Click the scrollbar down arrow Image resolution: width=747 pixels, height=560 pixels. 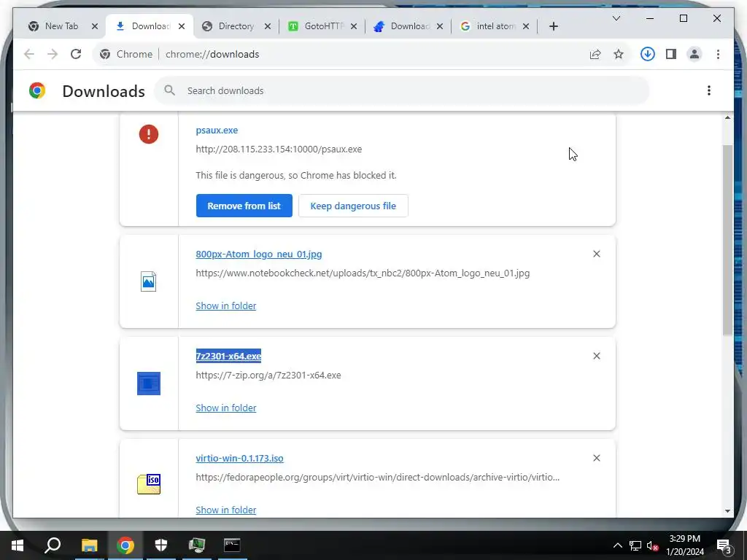(727, 511)
